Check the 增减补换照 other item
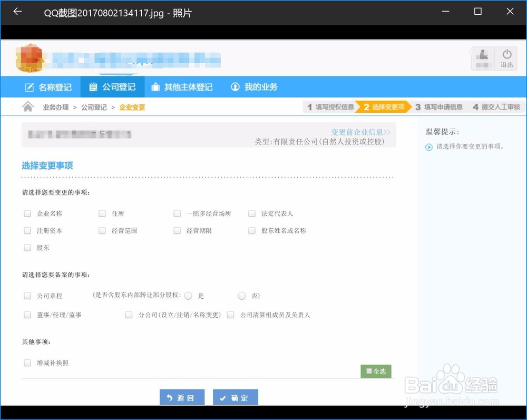This screenshot has height=420, width=527. (x=27, y=363)
